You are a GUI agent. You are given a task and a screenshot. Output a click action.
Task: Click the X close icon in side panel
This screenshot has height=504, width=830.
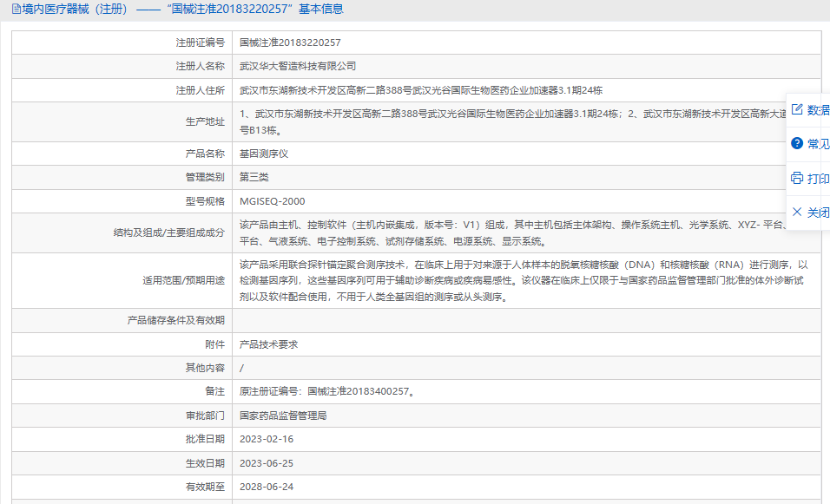point(797,212)
